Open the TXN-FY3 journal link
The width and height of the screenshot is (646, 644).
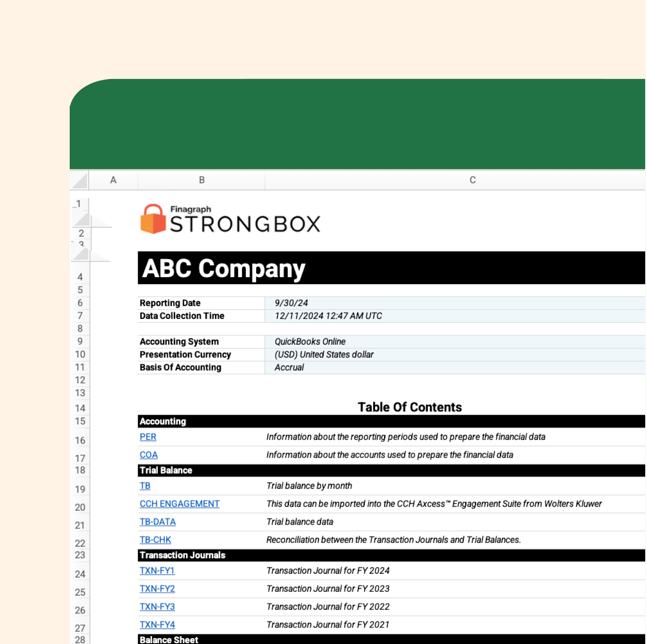157,606
